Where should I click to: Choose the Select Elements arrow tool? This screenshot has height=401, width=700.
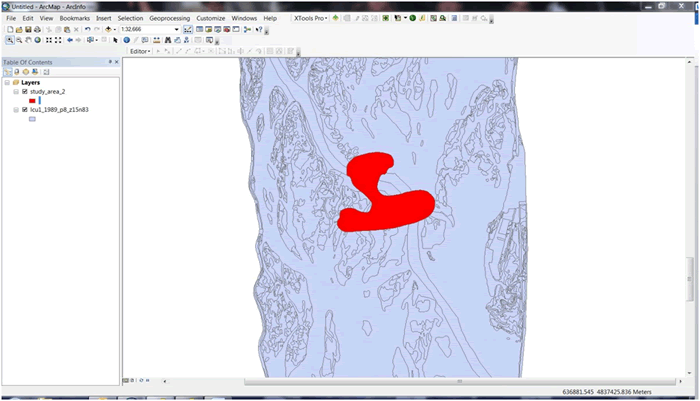115,40
